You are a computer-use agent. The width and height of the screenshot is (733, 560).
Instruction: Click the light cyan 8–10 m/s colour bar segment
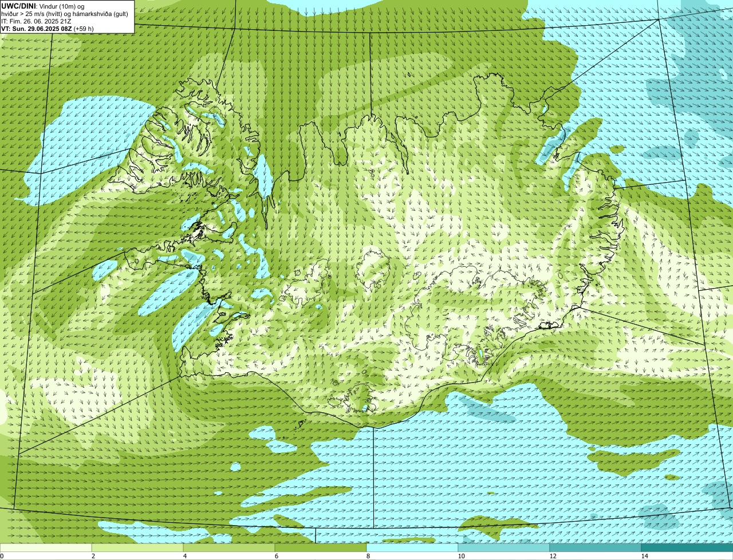[x=412, y=548]
